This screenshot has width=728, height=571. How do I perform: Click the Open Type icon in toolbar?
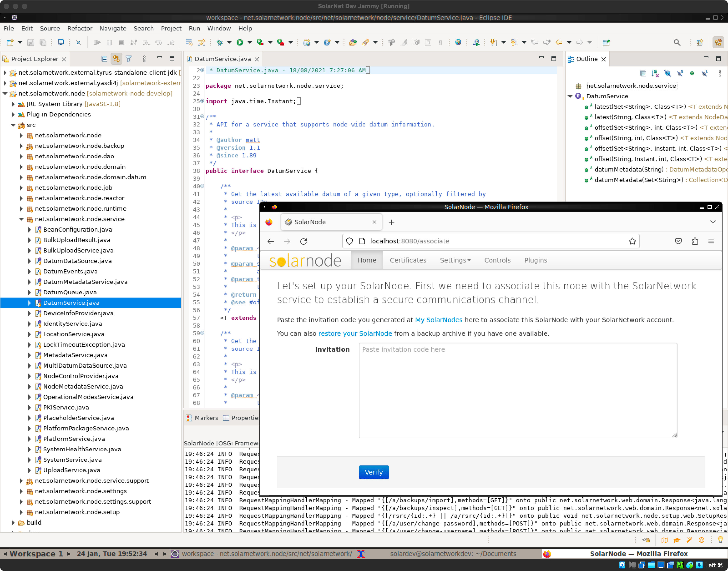click(x=353, y=43)
